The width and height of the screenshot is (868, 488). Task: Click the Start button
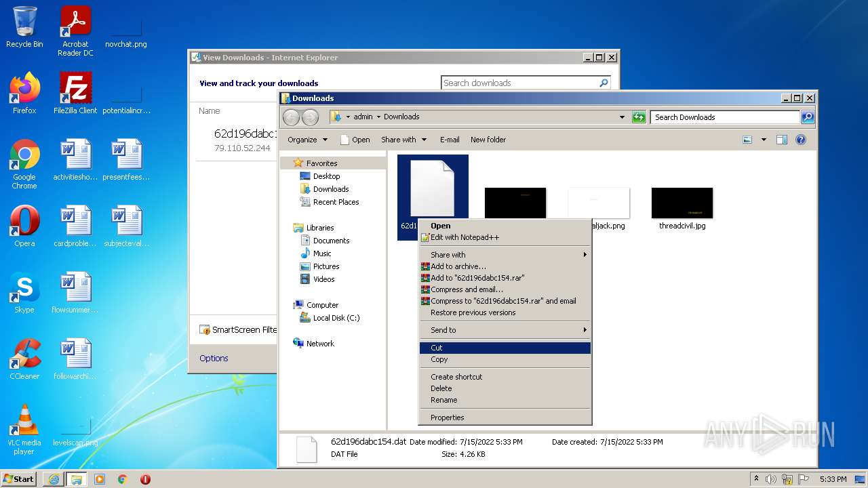coord(19,479)
